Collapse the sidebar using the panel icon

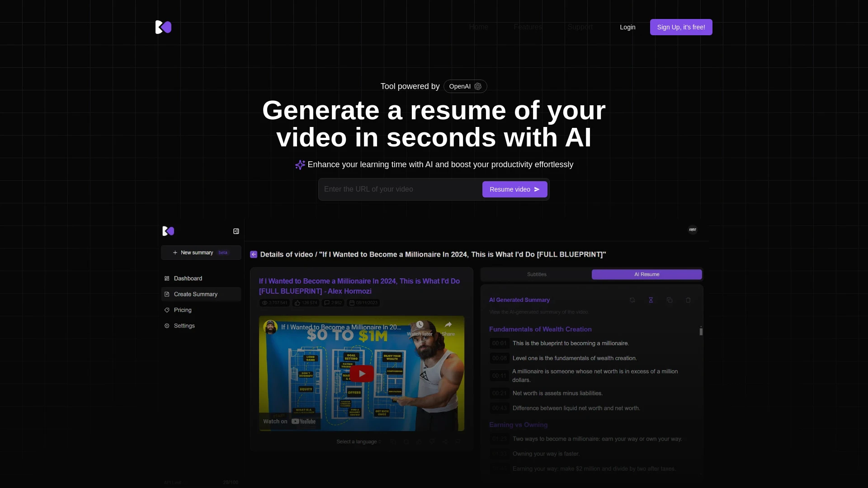click(x=236, y=231)
